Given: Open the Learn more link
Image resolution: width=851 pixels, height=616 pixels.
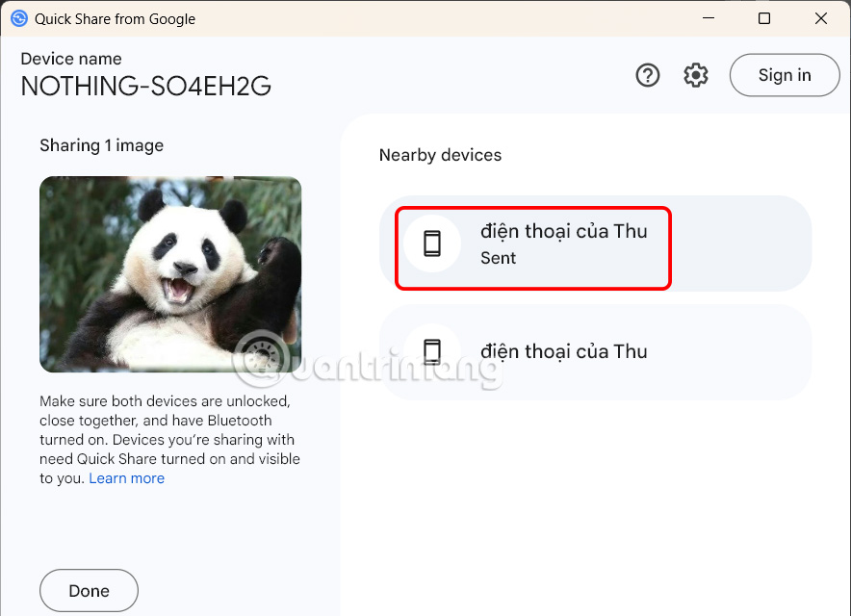Looking at the screenshot, I should pos(126,477).
